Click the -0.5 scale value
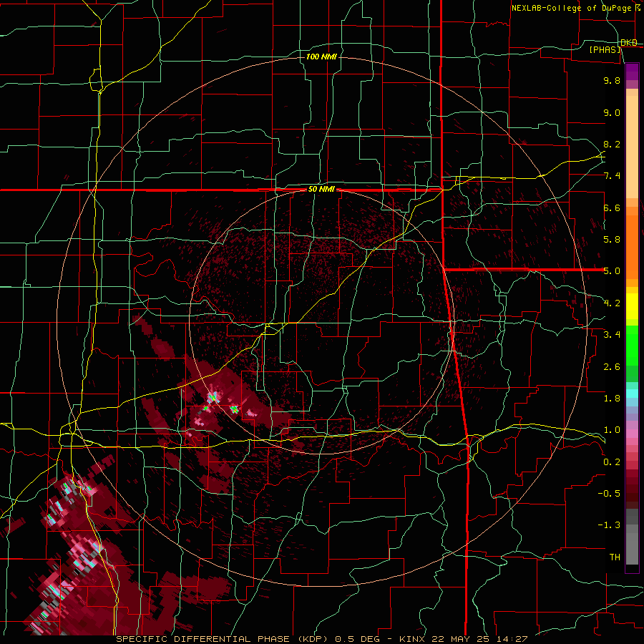Viewport: 644px width, 644px height. point(609,493)
